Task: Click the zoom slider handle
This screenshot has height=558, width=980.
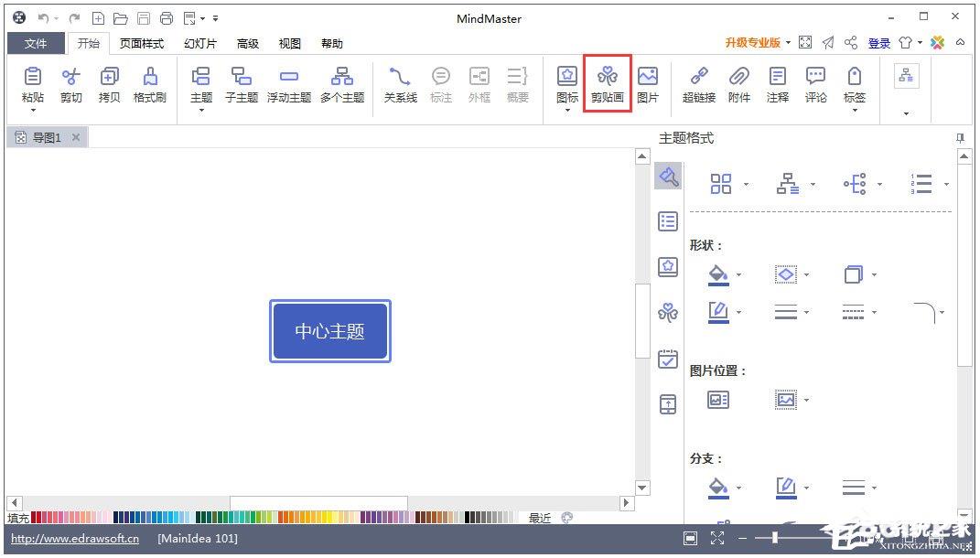Action: pyautogui.click(x=775, y=537)
